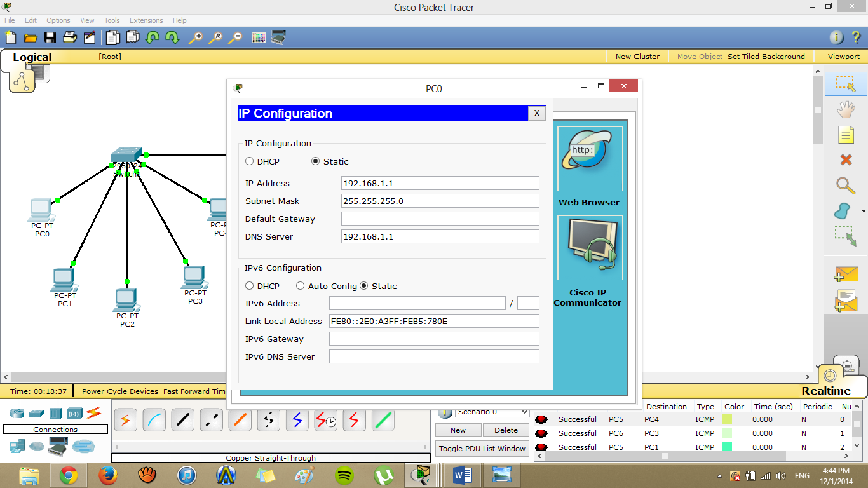This screenshot has width=868, height=488.
Task: Select the Automatic connection lightning bolt
Action: (x=125, y=420)
